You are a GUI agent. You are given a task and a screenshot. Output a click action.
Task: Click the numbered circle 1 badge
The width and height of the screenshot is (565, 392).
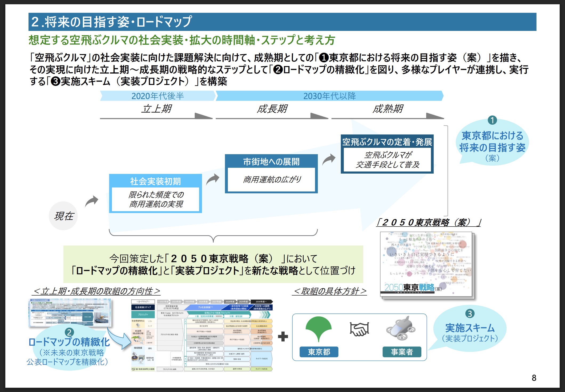click(492, 120)
